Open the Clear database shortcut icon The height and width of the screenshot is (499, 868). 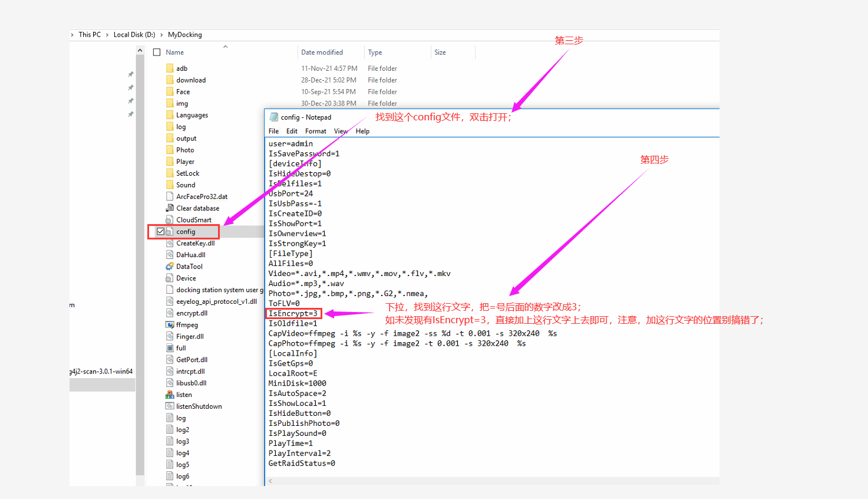click(x=170, y=208)
